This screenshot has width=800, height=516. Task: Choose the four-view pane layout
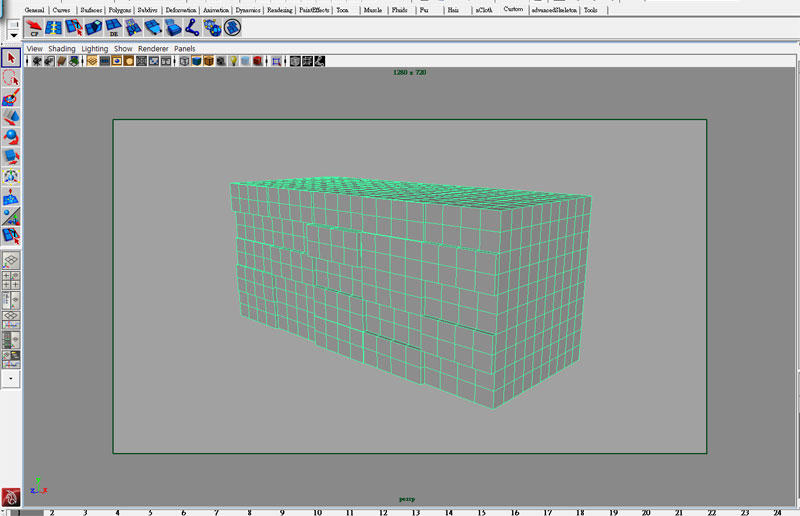tap(11, 279)
